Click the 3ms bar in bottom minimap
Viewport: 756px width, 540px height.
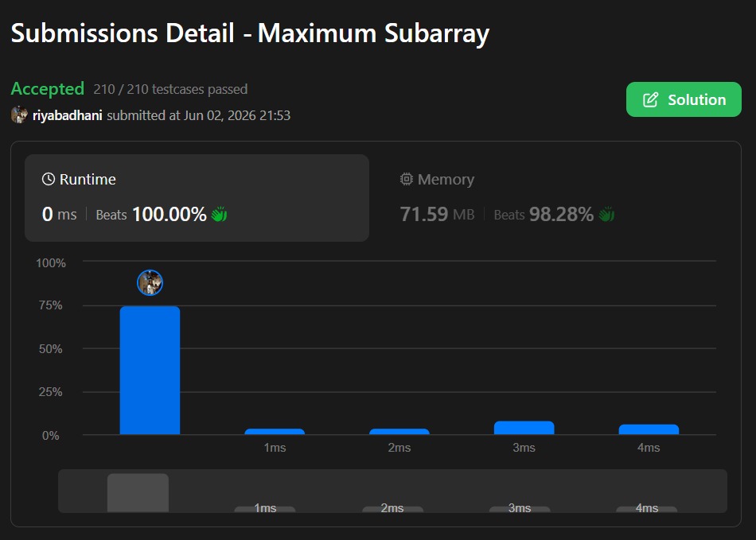[520, 509]
